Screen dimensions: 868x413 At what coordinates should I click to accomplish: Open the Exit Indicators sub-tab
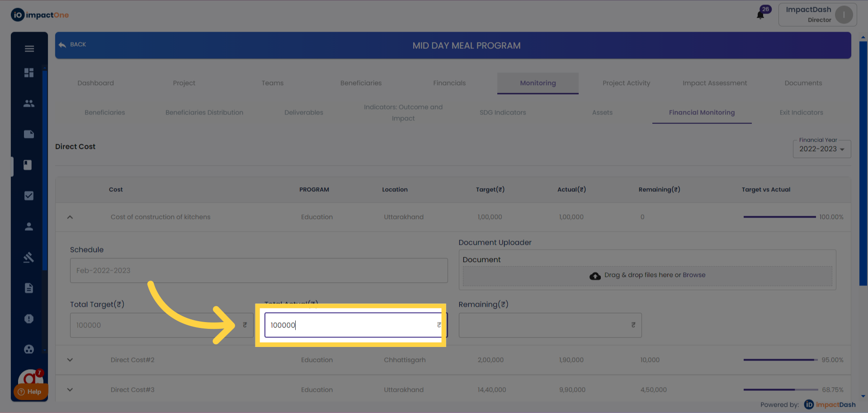click(801, 113)
